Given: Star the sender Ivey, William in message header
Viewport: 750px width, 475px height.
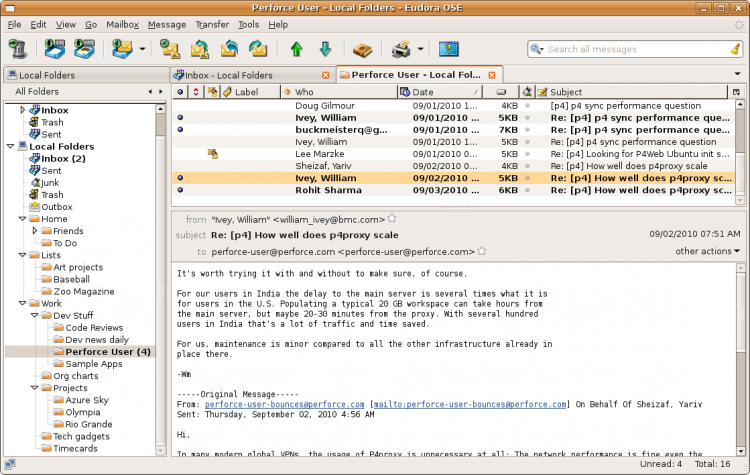Looking at the screenshot, I should point(392,218).
